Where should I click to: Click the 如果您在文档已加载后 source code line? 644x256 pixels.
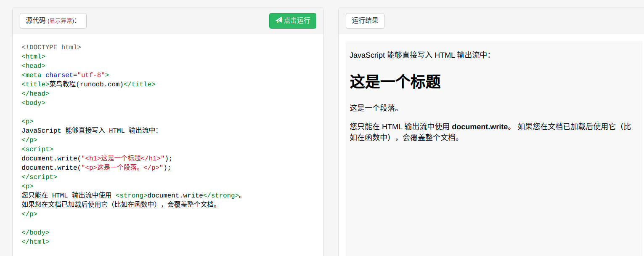120,205
